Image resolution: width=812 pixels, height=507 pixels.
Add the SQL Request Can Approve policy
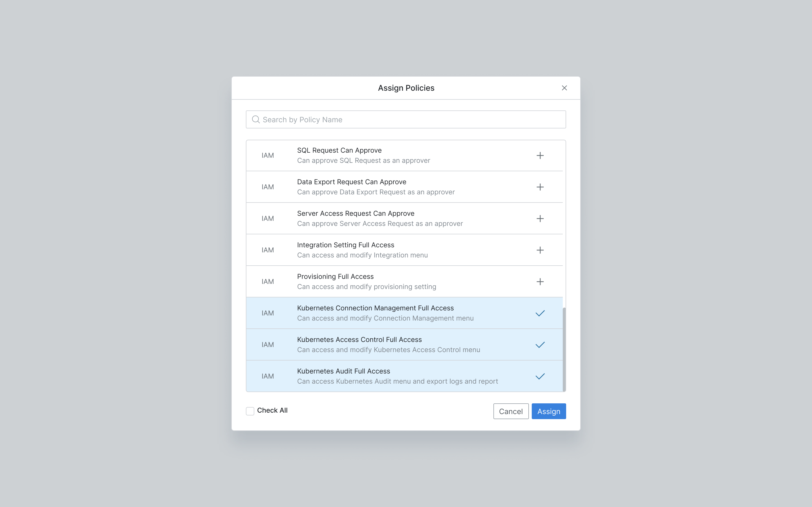point(540,155)
